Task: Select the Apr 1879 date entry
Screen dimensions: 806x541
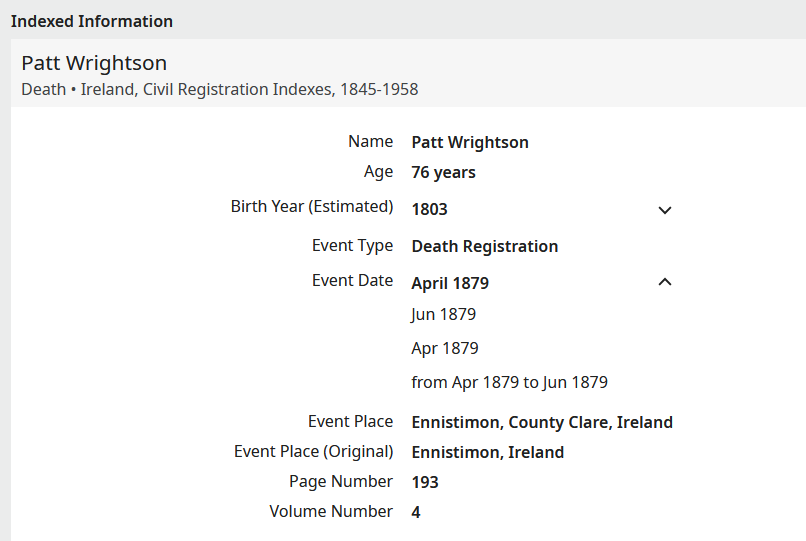Action: (445, 349)
